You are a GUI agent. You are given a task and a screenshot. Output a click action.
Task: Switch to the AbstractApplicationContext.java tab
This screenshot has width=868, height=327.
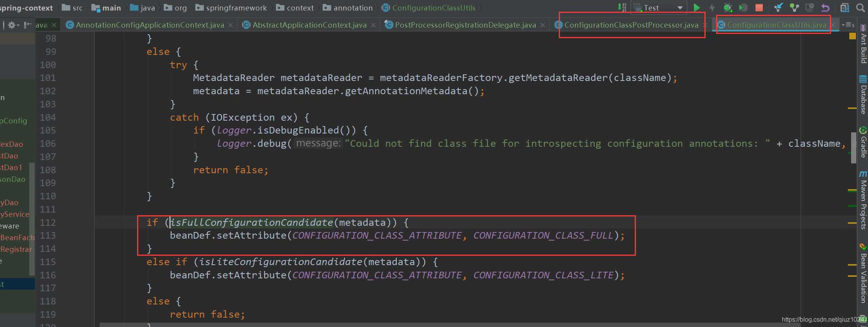pos(309,25)
